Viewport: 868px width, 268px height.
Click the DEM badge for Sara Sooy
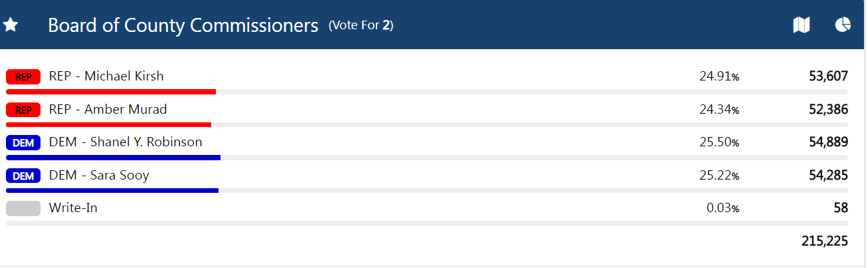click(x=23, y=176)
